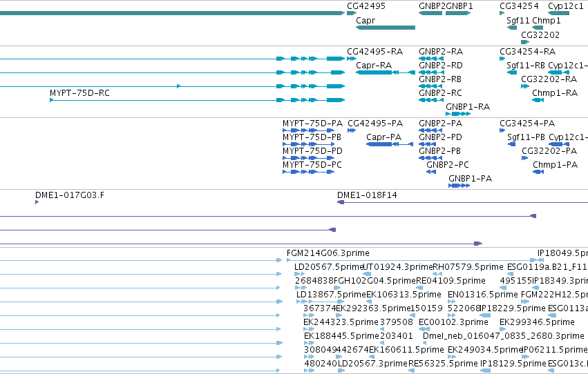588x374 pixels.
Task: Select protein GNBP2-PC
Action: [448, 165]
